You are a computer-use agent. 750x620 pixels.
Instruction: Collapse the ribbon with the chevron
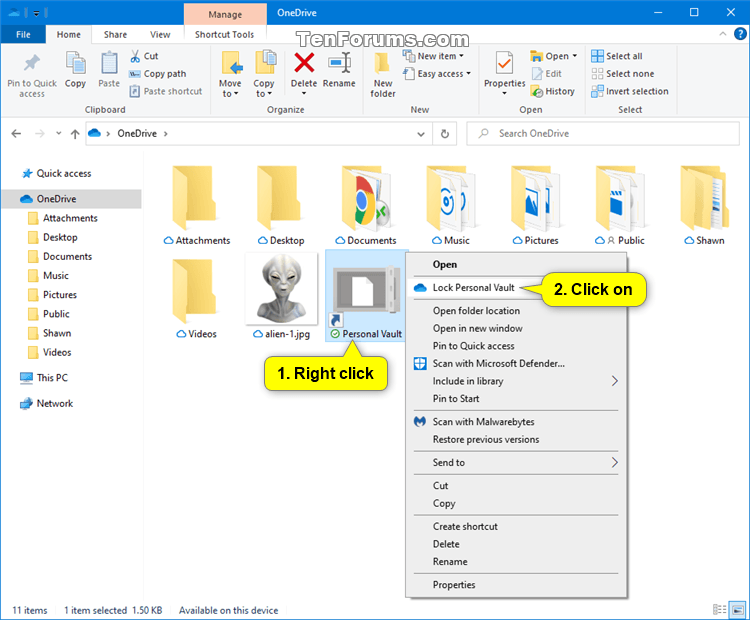pyautogui.click(x=723, y=34)
